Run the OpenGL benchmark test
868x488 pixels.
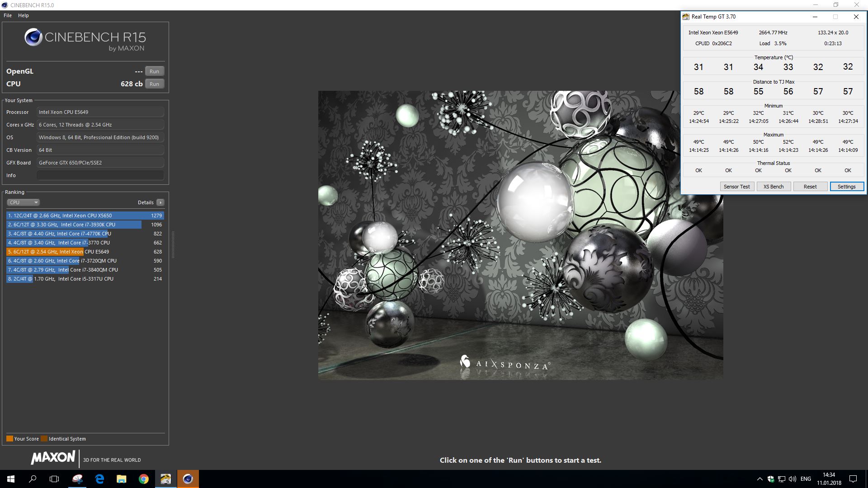pos(155,71)
